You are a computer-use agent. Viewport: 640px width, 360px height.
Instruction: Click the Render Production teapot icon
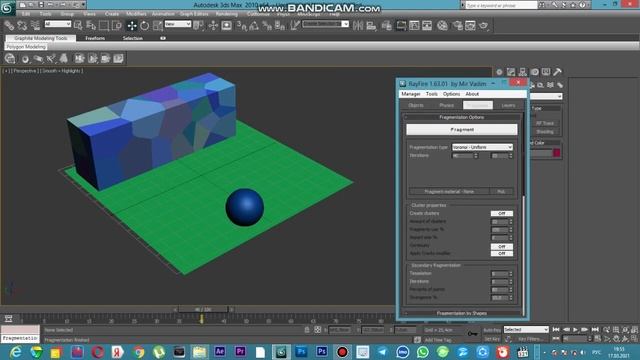(x=484, y=26)
